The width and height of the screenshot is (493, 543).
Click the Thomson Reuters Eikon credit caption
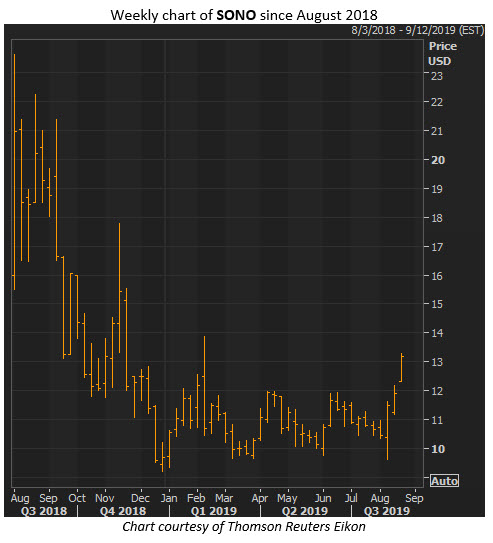point(244,527)
